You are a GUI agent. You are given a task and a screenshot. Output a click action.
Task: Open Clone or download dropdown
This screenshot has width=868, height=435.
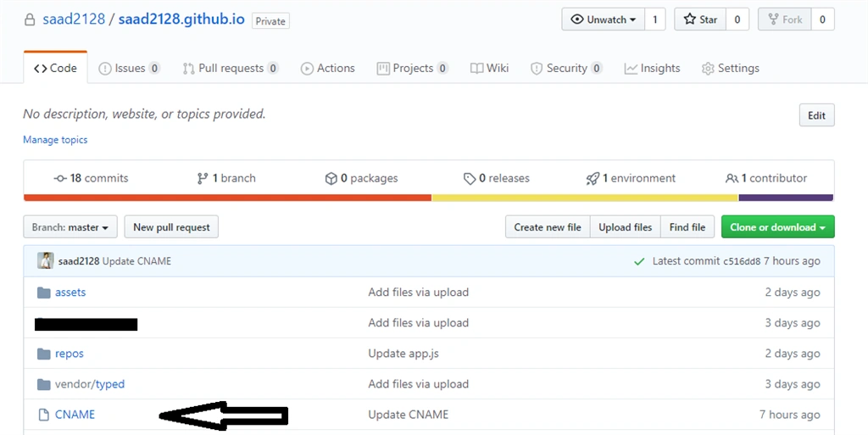pyautogui.click(x=778, y=227)
